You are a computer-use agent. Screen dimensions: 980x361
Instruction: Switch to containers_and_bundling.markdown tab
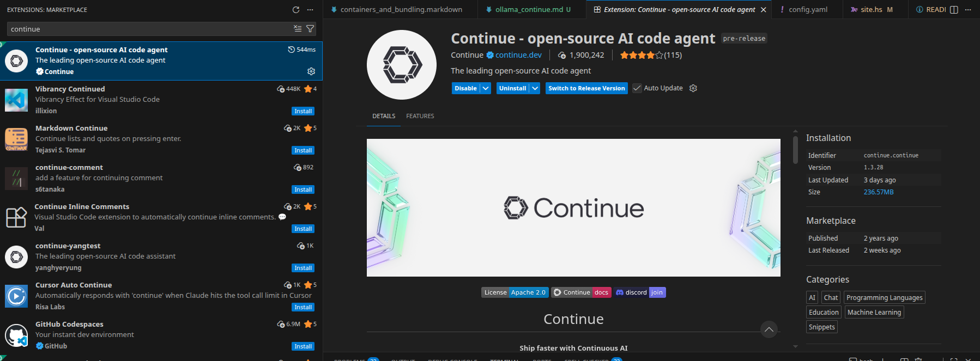pyautogui.click(x=401, y=10)
